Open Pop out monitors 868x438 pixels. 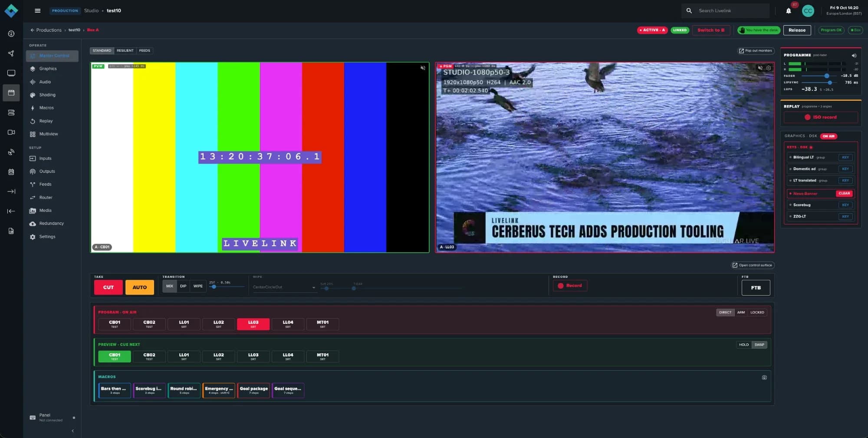[756, 51]
